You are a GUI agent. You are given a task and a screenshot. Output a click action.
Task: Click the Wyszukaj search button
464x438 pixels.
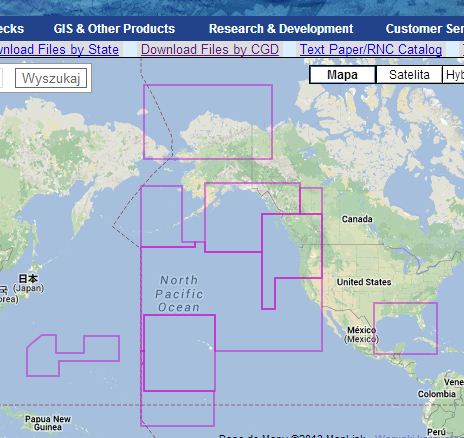coord(51,78)
